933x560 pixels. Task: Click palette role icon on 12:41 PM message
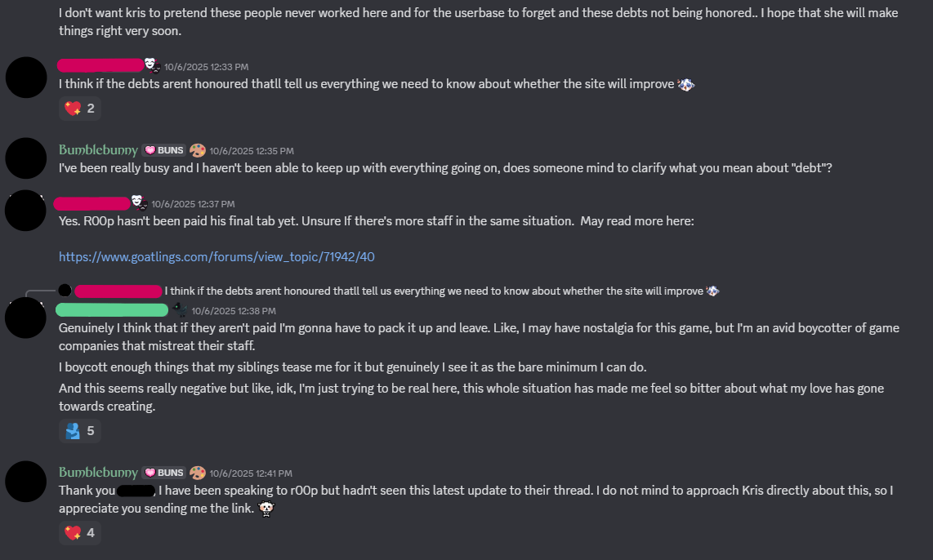(x=198, y=473)
